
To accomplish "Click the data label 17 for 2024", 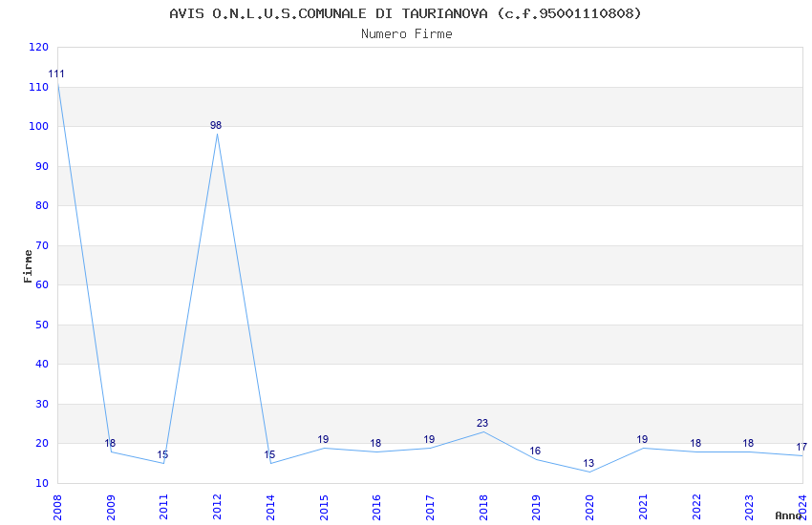I will tap(801, 448).
